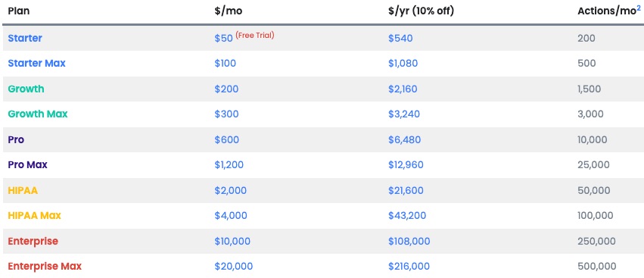Image resolution: width=644 pixels, height=278 pixels.
Task: Click the $1,080 yearly price link
Action: click(403, 64)
